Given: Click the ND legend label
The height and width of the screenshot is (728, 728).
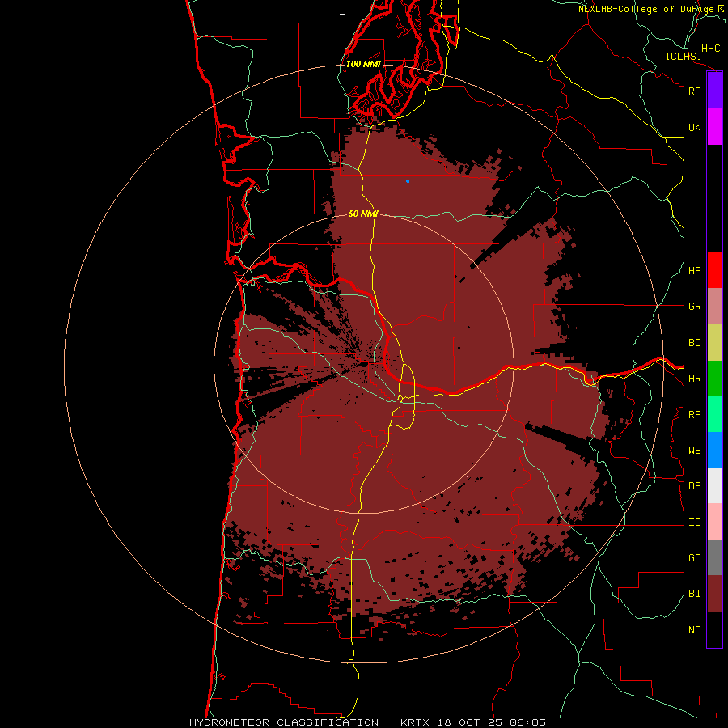Looking at the screenshot, I should tap(694, 629).
